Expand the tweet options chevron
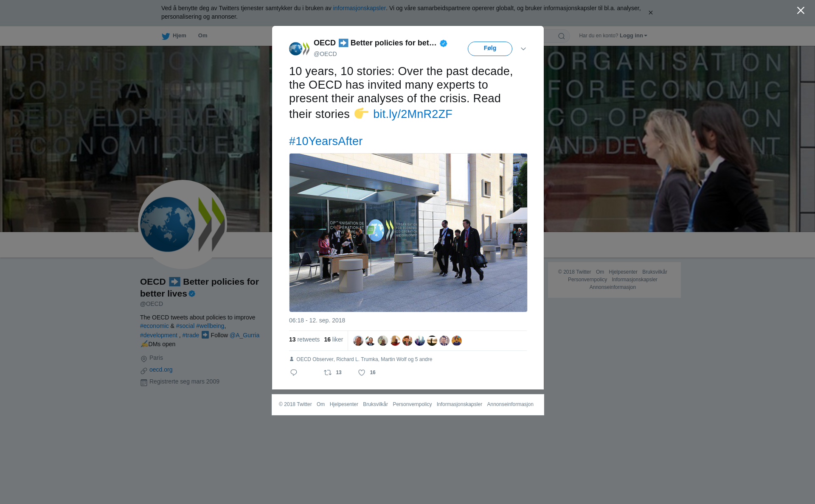Image resolution: width=815 pixels, height=504 pixels. tap(523, 49)
